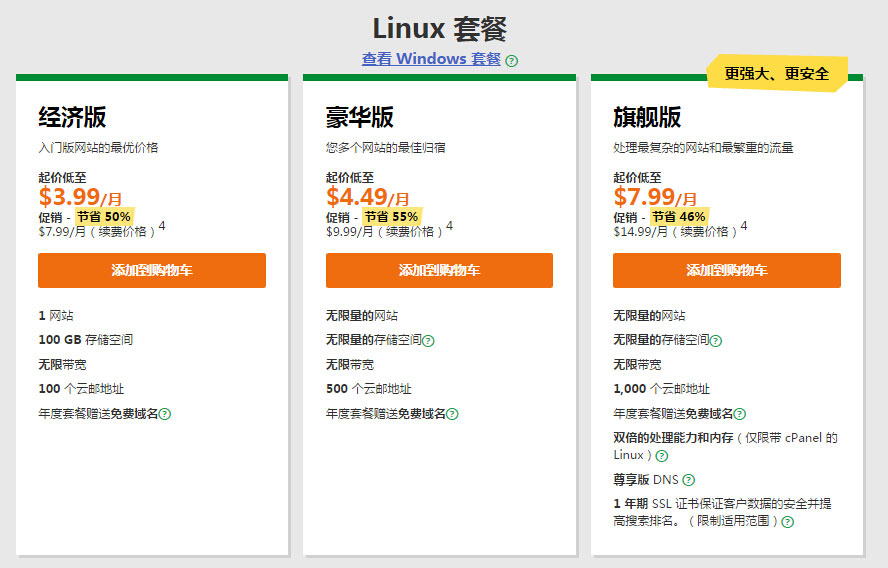
Task: Add 经济版 plan to shopping cart
Action: click(x=152, y=270)
